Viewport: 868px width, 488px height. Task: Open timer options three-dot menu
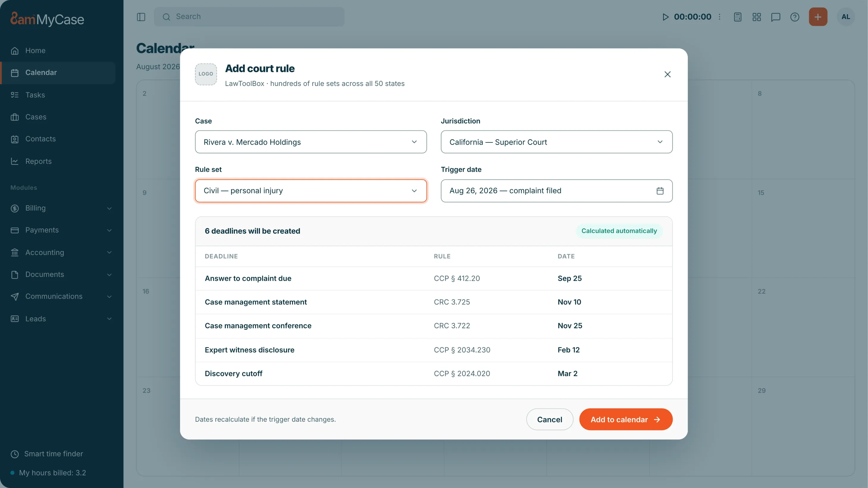click(x=719, y=17)
